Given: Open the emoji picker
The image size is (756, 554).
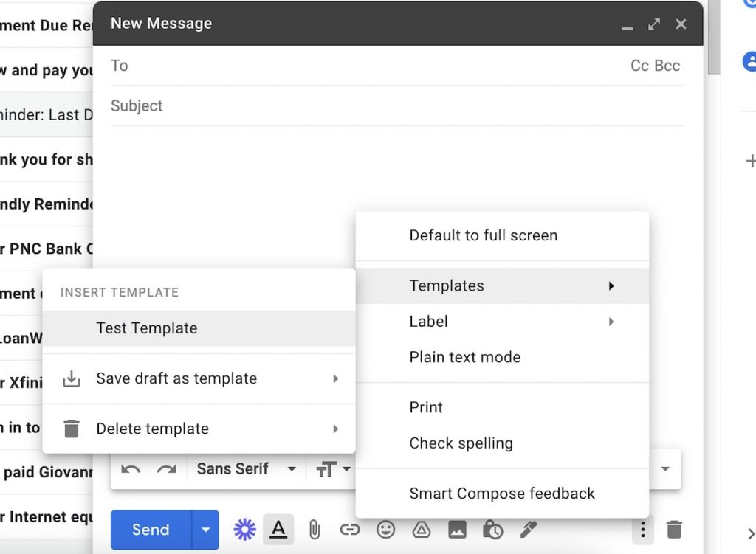Looking at the screenshot, I should [x=385, y=530].
